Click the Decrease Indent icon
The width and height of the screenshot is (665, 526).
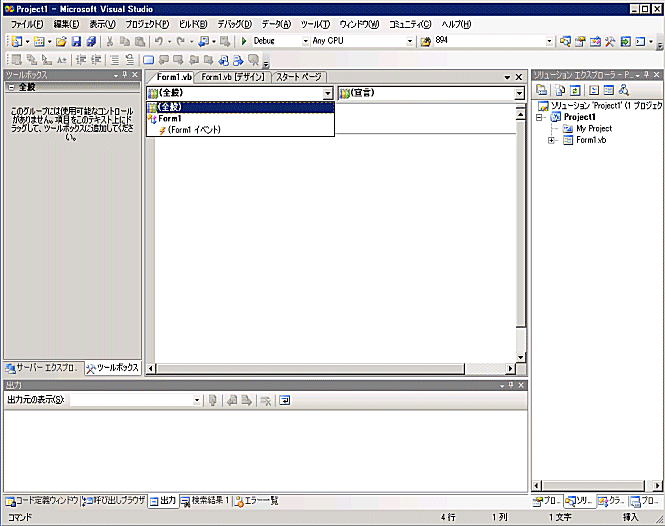click(81, 60)
